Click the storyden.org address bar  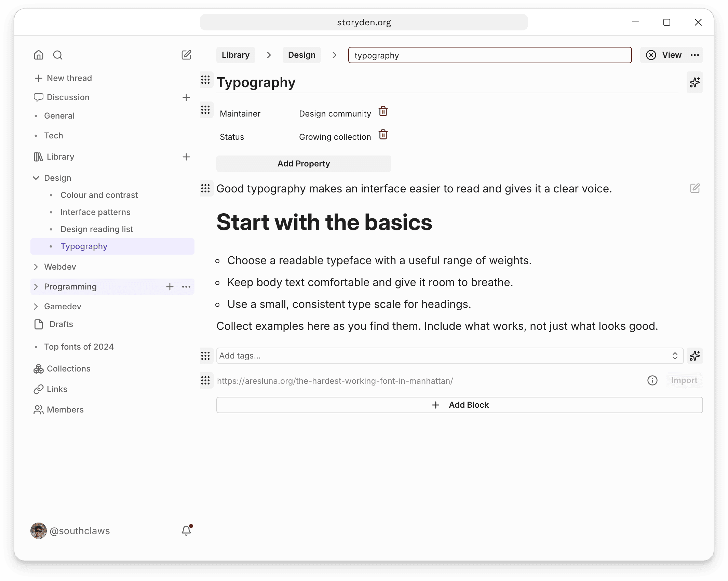364,22
